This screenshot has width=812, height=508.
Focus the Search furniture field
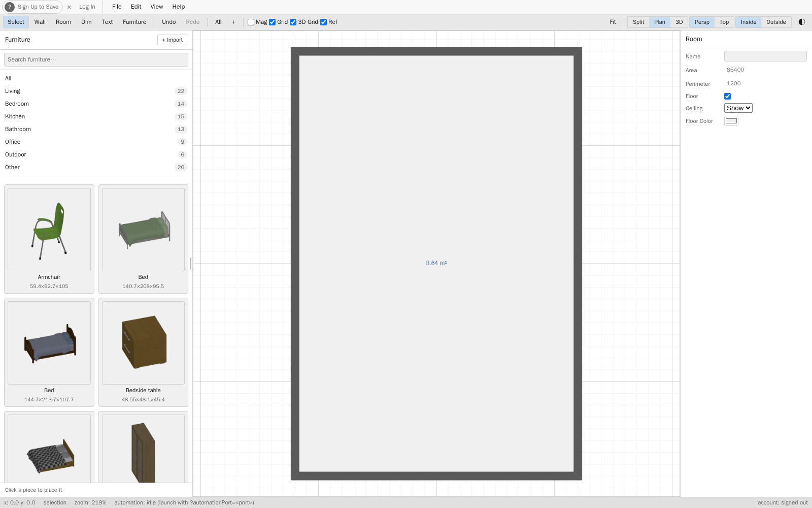click(x=96, y=59)
